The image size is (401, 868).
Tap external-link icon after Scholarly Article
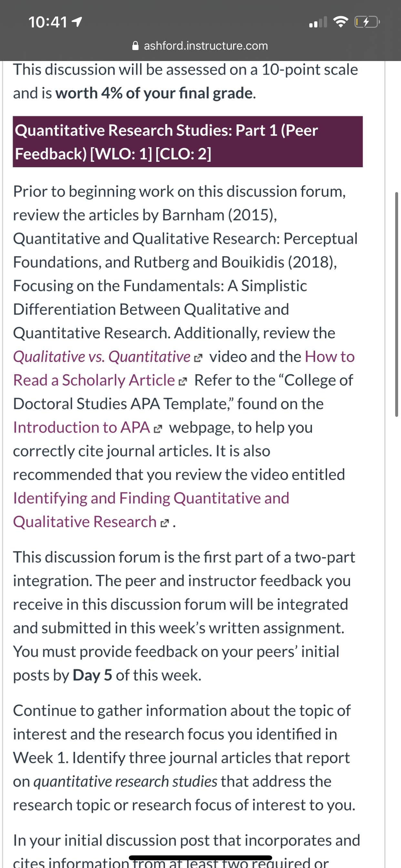(x=182, y=381)
